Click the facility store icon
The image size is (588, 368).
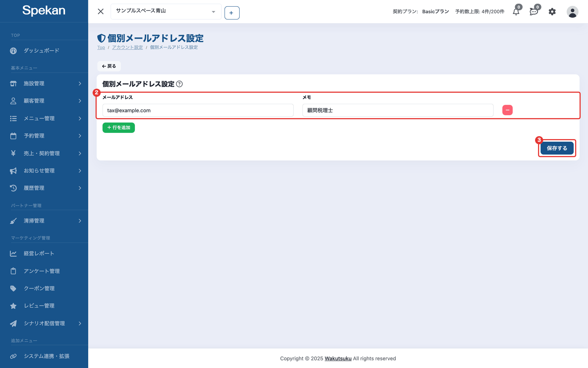[13, 84]
